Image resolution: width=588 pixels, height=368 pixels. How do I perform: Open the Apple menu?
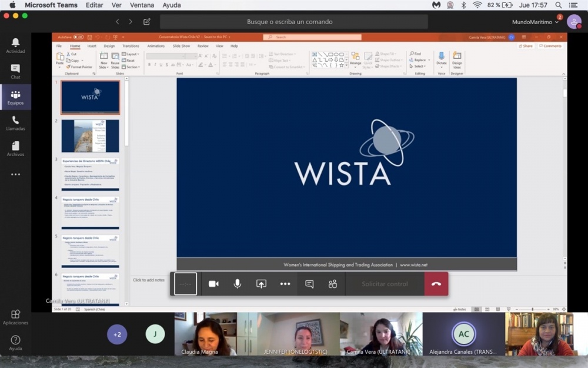point(12,5)
